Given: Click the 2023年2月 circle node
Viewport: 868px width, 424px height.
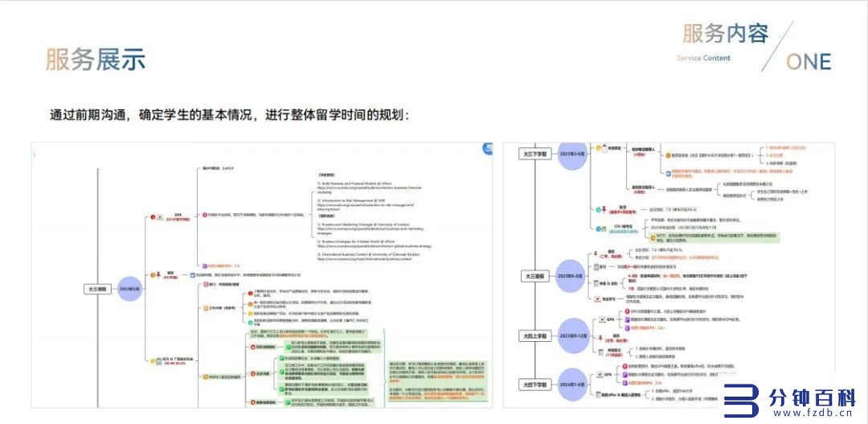Looking at the screenshot, I should (x=129, y=289).
